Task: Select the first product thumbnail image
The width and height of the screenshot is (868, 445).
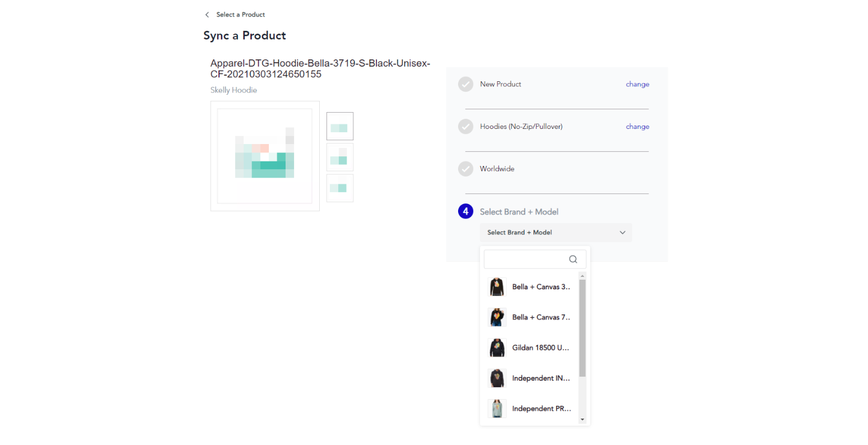Action: tap(340, 126)
